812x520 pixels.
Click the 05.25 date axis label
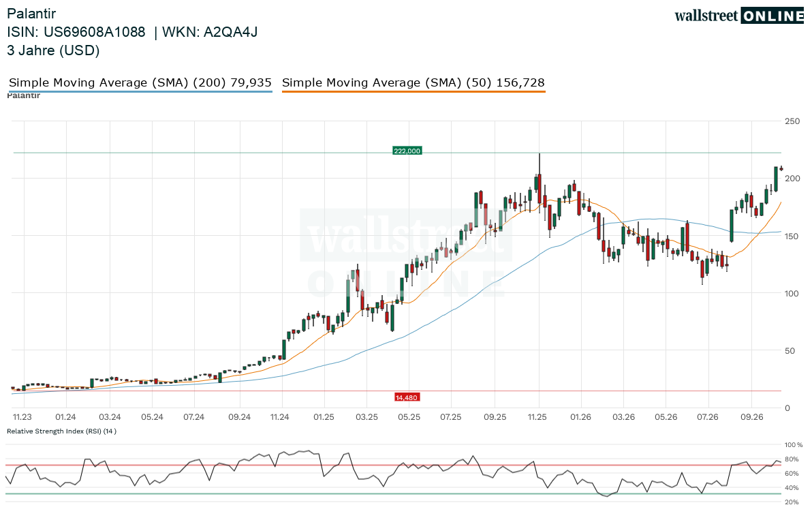pyautogui.click(x=409, y=417)
